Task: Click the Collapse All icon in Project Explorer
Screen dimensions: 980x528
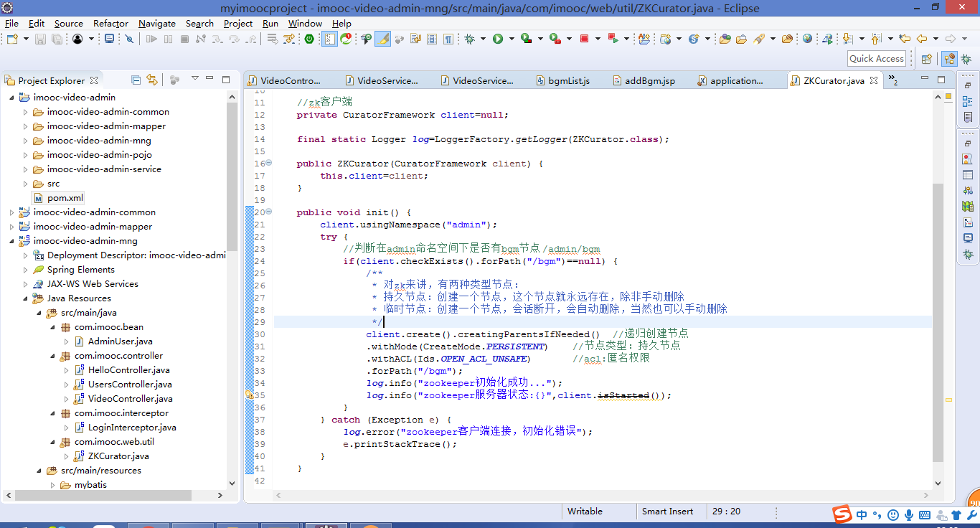Action: tap(136, 80)
